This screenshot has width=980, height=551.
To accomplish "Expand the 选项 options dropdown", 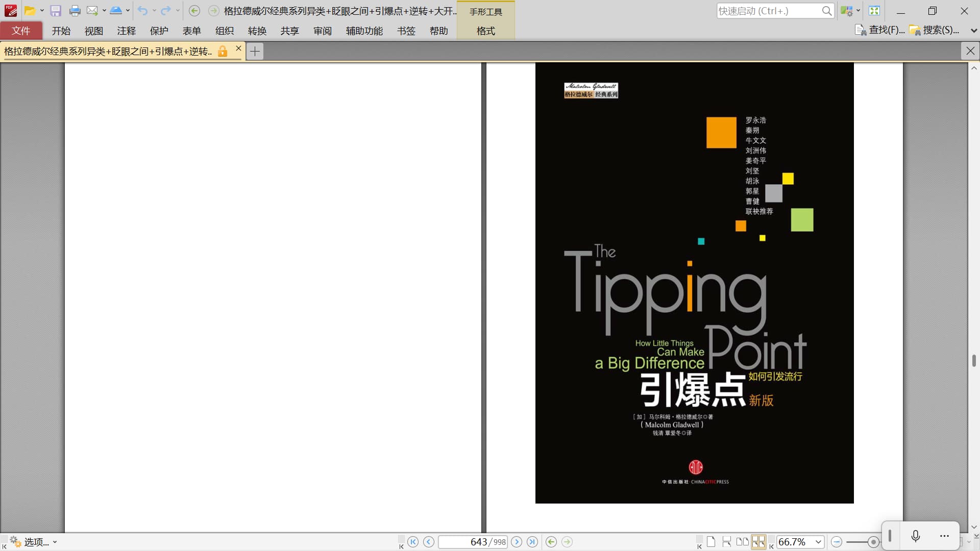I will pyautogui.click(x=55, y=542).
